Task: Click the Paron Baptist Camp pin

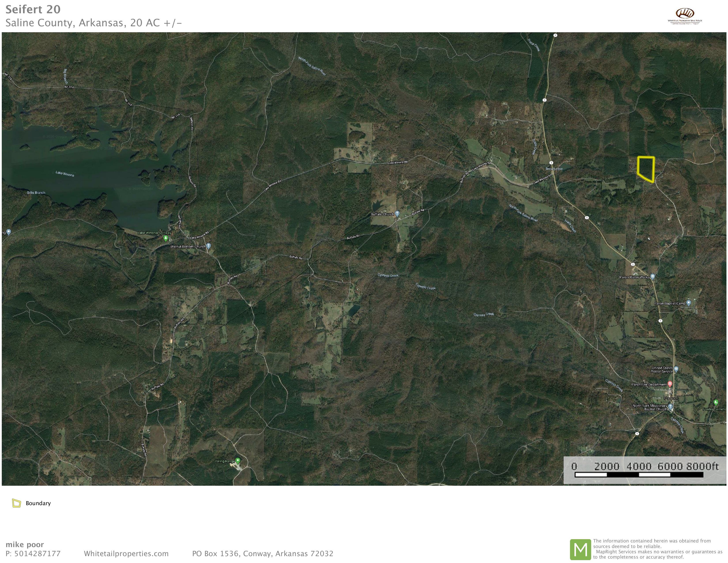Action: (689, 303)
